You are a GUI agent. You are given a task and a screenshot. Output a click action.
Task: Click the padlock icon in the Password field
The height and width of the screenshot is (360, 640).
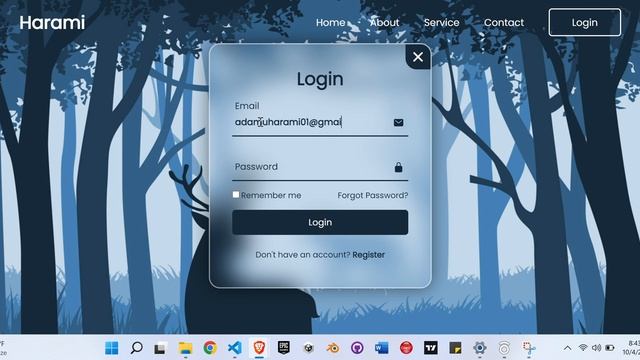click(398, 167)
